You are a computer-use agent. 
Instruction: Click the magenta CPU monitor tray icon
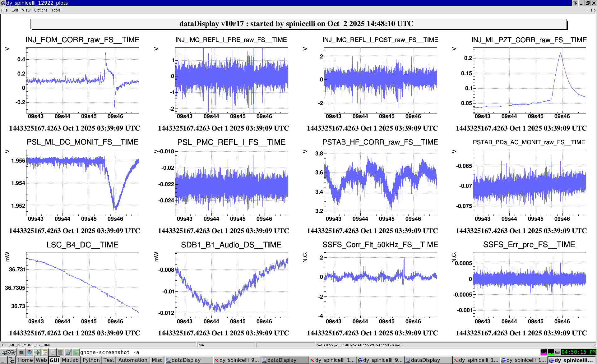point(544,352)
